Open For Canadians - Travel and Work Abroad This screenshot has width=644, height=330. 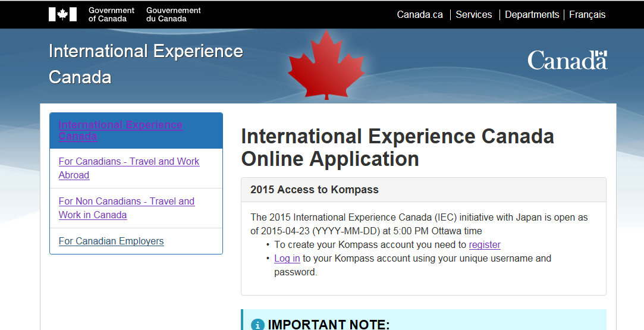(x=128, y=168)
